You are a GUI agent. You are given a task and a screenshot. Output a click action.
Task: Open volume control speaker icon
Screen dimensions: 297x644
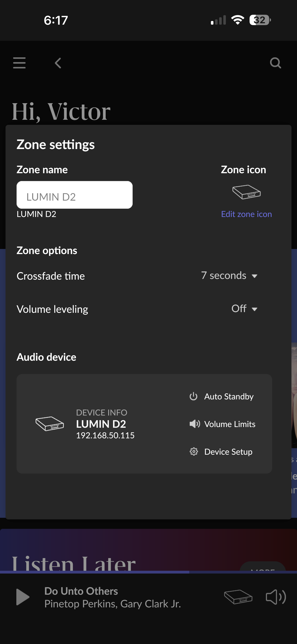pos(276,597)
